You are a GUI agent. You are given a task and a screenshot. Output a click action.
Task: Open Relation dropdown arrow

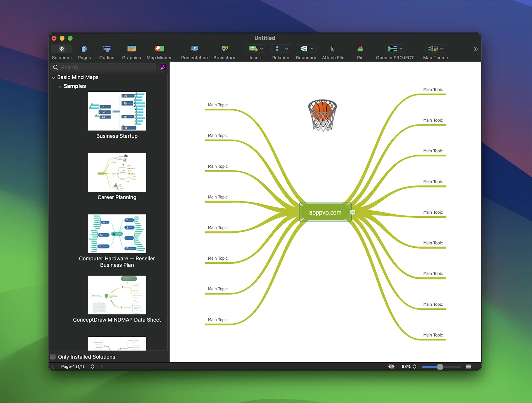pos(286,49)
